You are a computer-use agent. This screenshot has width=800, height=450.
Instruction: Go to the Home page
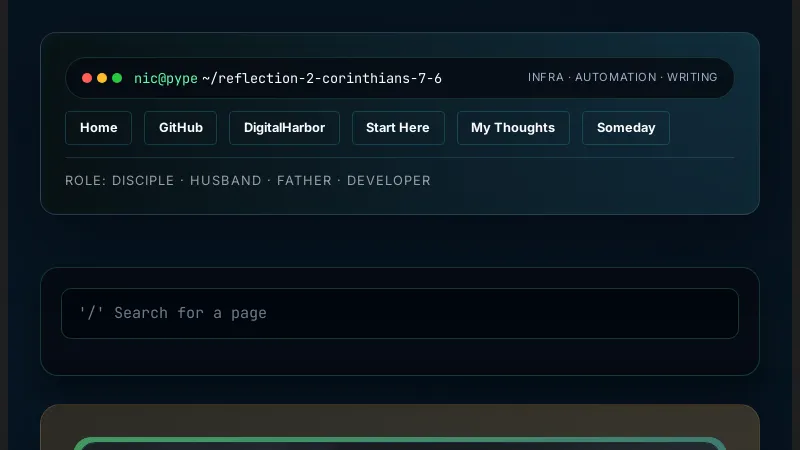click(98, 128)
